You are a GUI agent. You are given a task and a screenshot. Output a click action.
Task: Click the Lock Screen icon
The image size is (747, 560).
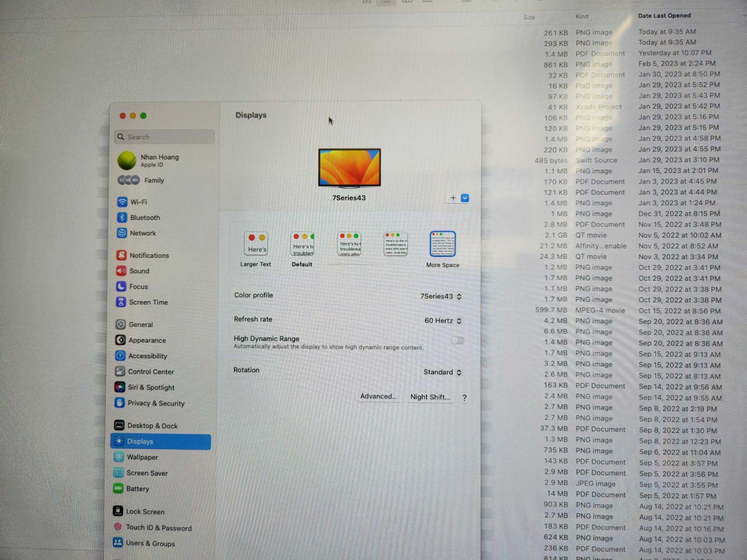(118, 511)
